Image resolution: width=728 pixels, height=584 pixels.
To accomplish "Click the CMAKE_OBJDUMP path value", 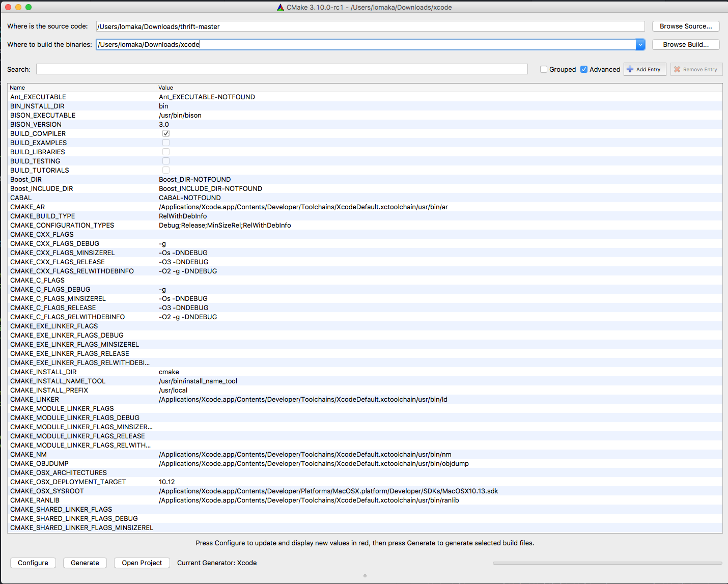I will pos(314,463).
